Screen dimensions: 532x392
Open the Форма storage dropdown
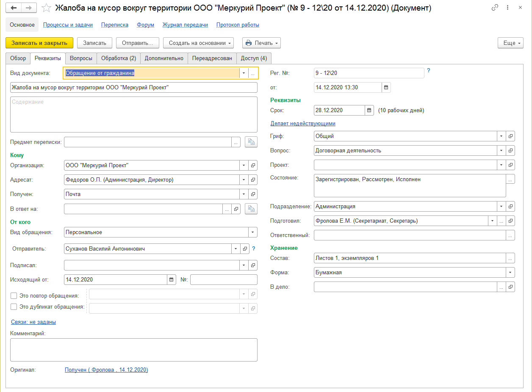pyautogui.click(x=510, y=273)
